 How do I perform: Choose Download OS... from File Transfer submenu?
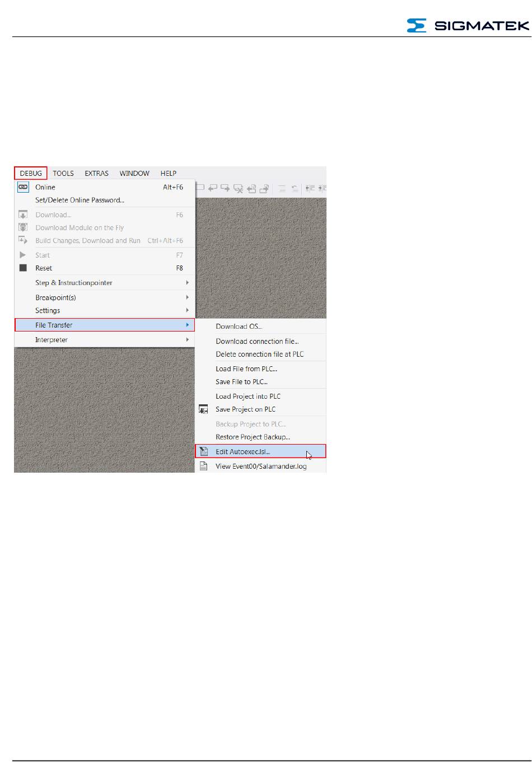point(260,326)
